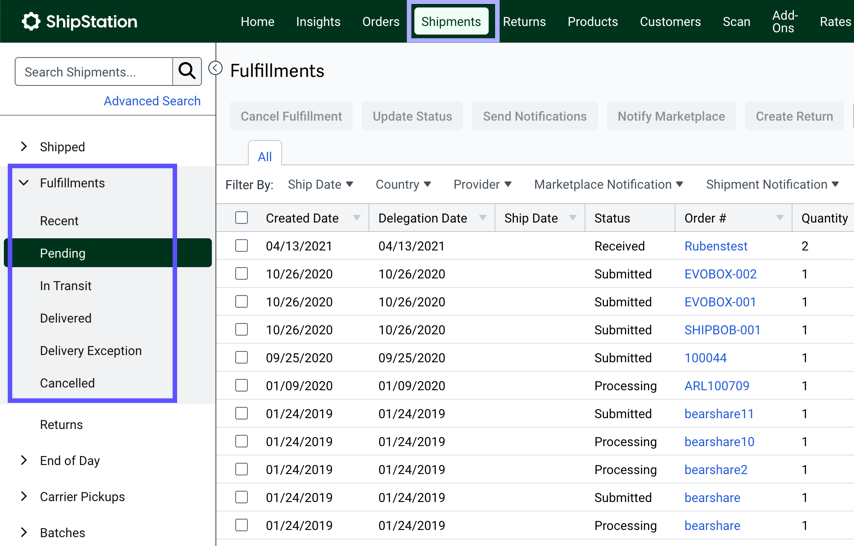Click Delegation Date column sort arrow
854x546 pixels.
pyautogui.click(x=483, y=218)
